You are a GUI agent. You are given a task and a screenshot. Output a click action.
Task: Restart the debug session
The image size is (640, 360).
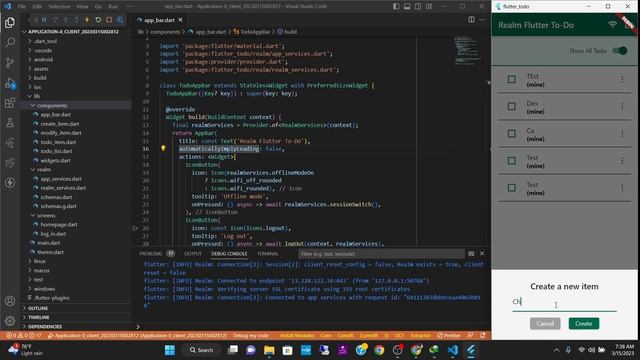[98, 20]
